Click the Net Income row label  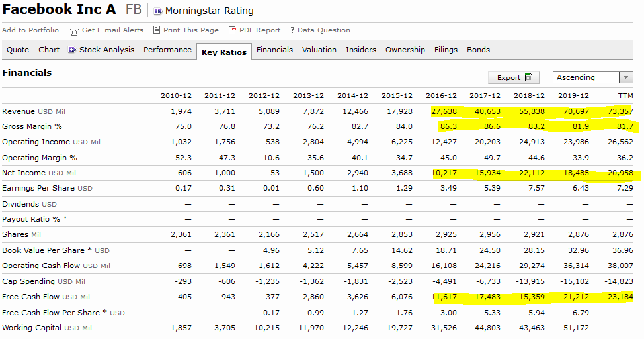tap(39, 173)
